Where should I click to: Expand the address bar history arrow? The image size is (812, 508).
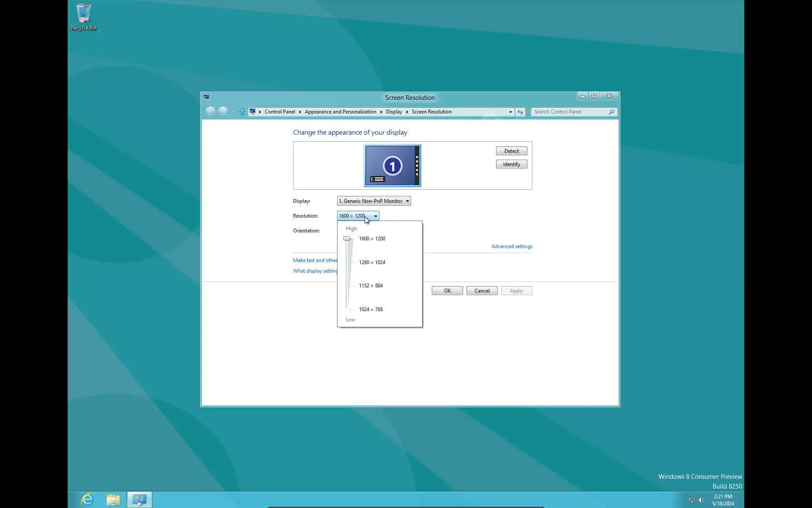[510, 112]
